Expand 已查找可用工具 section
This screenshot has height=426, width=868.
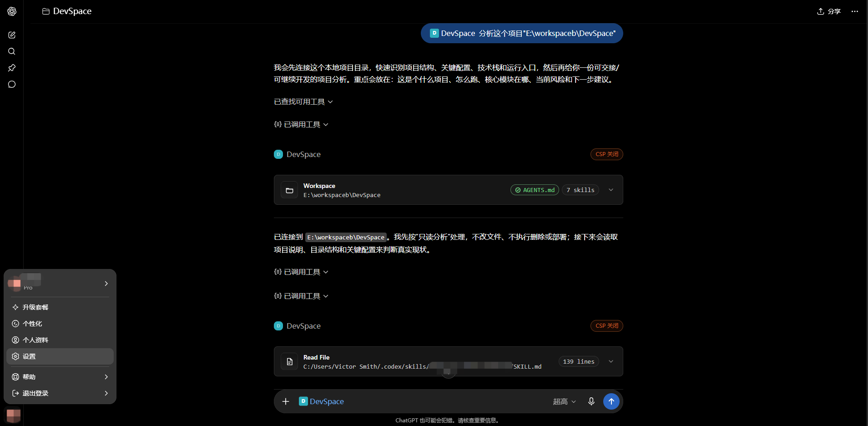(303, 102)
